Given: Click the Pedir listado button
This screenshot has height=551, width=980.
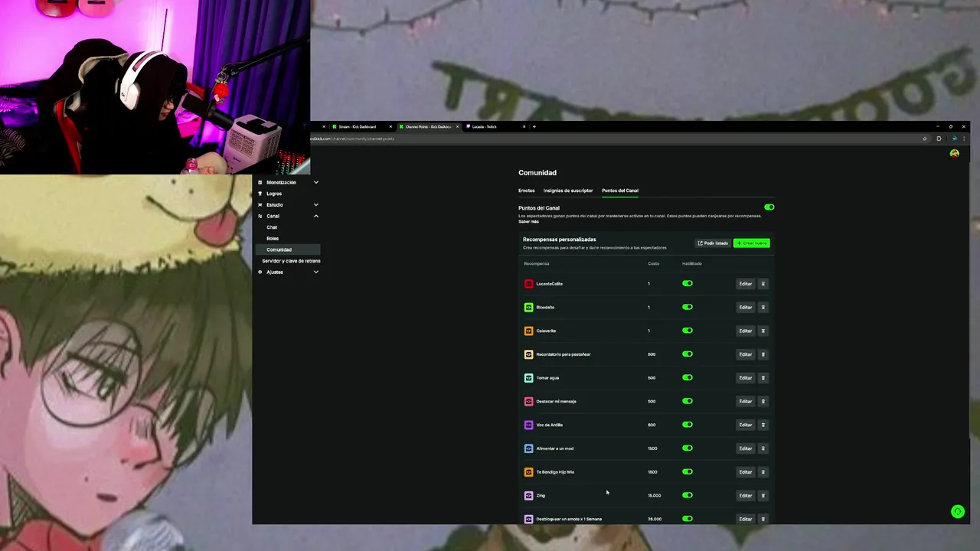Looking at the screenshot, I should click(x=713, y=243).
